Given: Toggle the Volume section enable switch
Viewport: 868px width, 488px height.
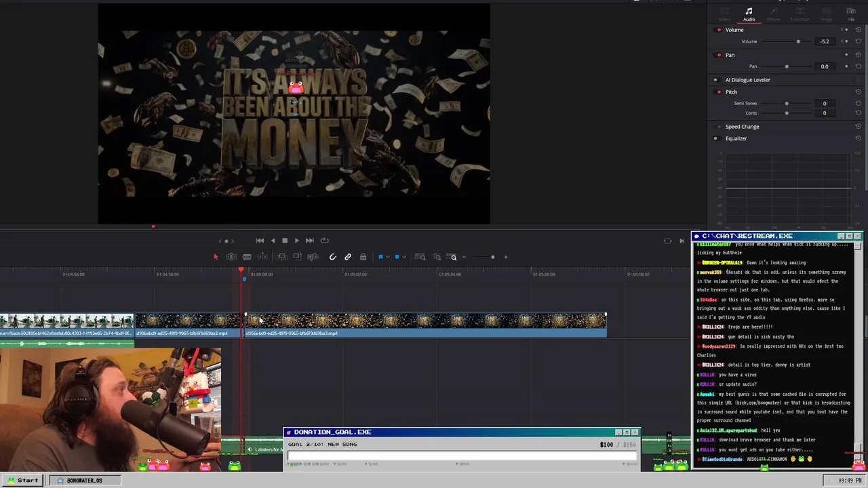Looking at the screenshot, I should [x=717, y=30].
